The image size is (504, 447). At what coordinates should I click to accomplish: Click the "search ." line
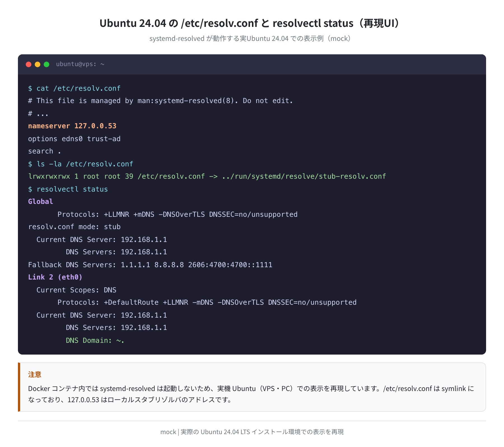click(45, 151)
